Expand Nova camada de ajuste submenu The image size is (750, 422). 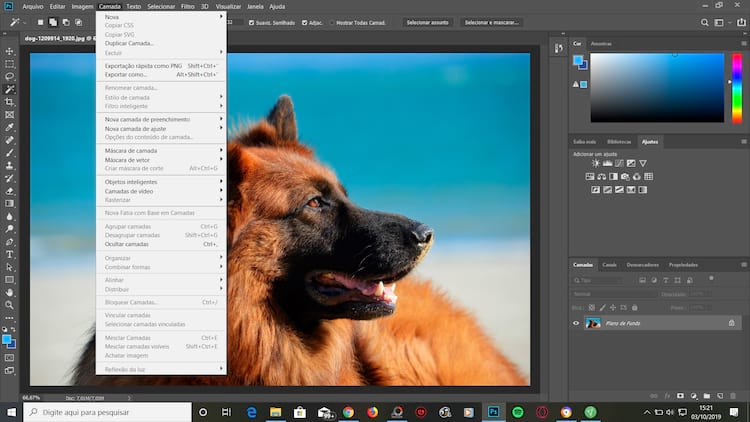161,128
